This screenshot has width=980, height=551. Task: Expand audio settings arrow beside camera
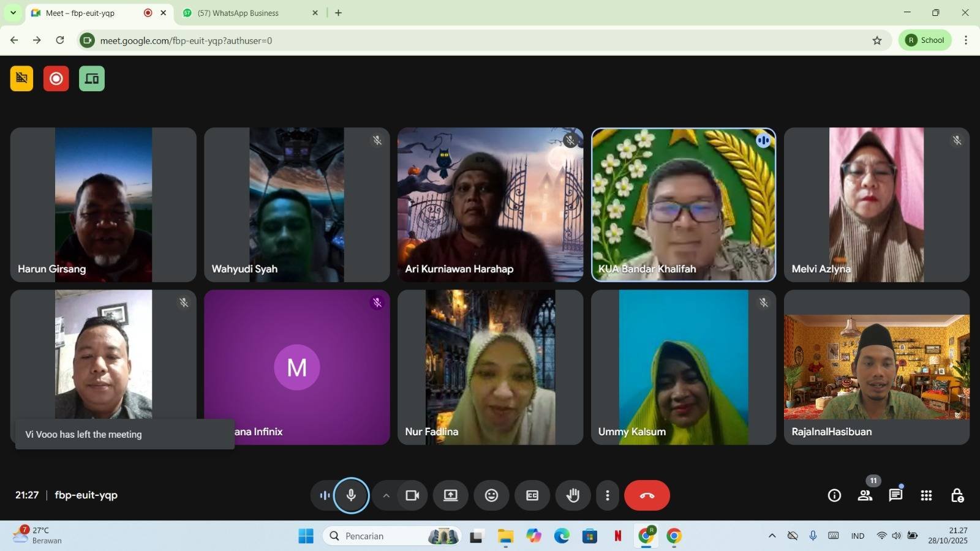[x=386, y=495]
